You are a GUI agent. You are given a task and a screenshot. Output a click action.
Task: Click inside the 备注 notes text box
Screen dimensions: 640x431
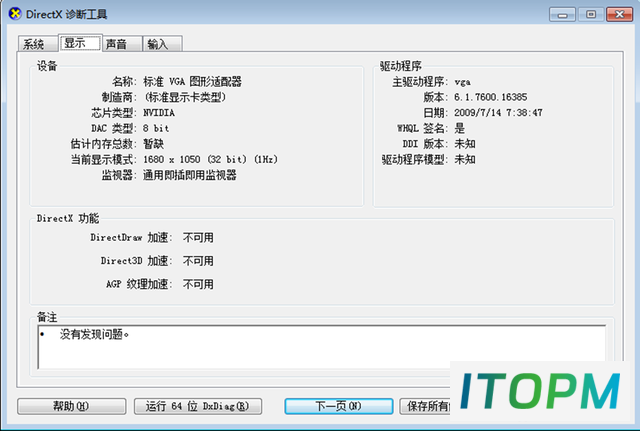pyautogui.click(x=322, y=347)
